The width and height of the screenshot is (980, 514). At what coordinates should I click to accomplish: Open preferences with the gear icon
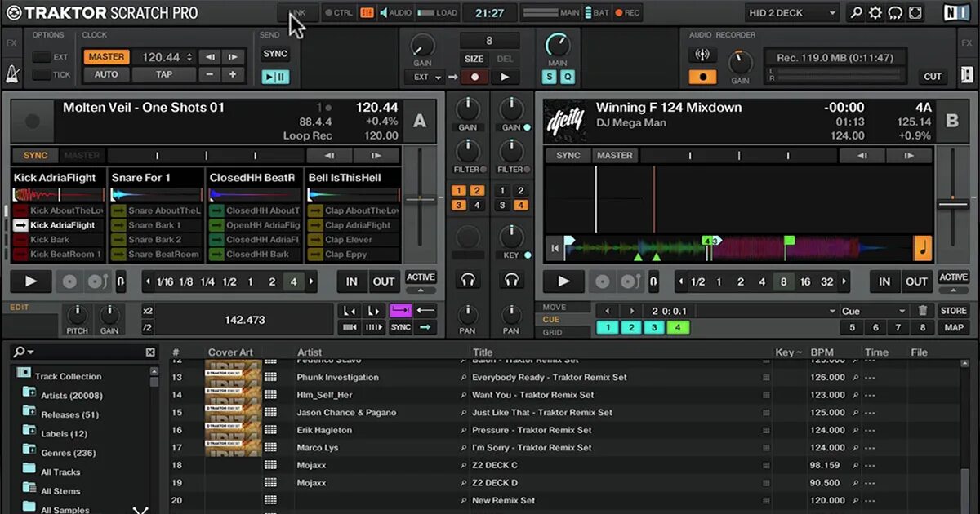[x=875, y=12]
